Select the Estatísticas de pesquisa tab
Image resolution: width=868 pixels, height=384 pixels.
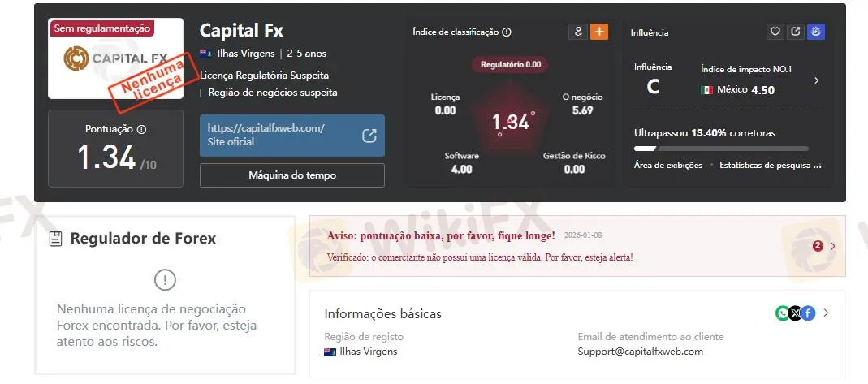coord(770,165)
